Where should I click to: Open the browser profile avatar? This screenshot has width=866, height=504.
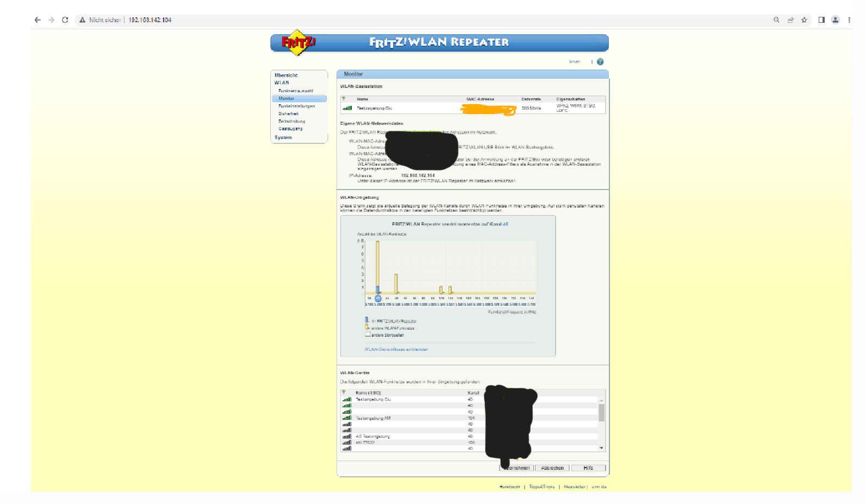[836, 20]
